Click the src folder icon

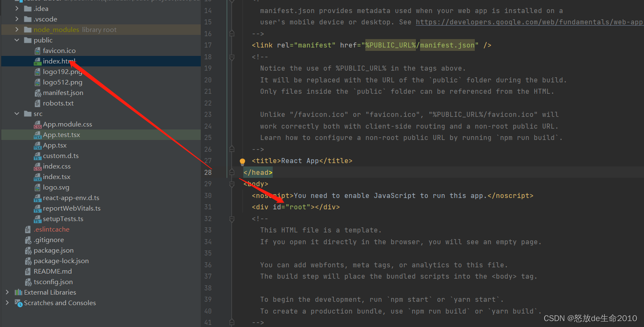point(28,113)
